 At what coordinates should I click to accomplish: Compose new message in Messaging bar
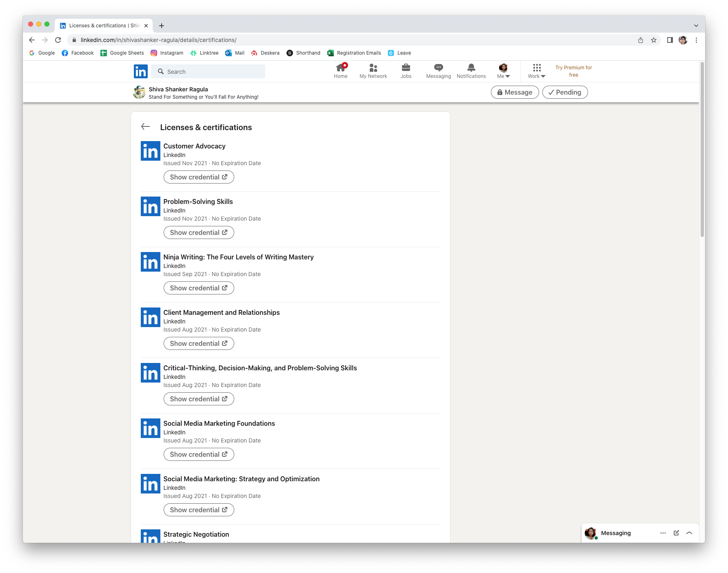point(676,533)
